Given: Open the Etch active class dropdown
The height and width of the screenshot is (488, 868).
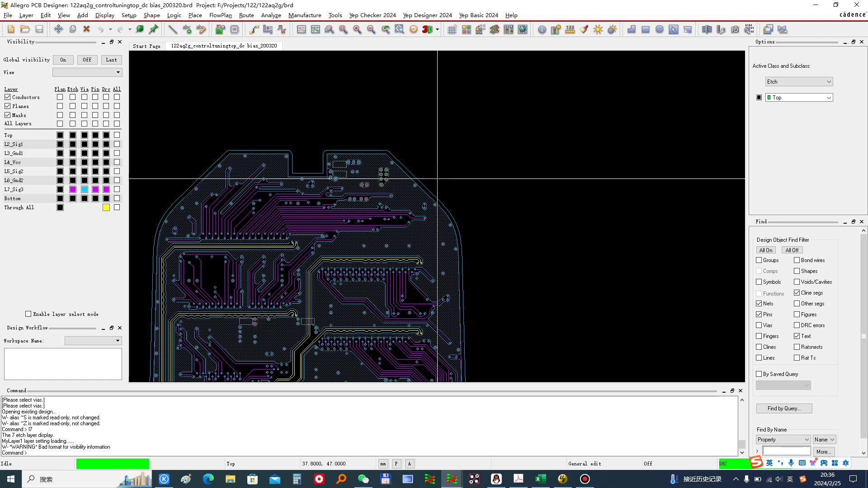Looking at the screenshot, I should click(799, 82).
